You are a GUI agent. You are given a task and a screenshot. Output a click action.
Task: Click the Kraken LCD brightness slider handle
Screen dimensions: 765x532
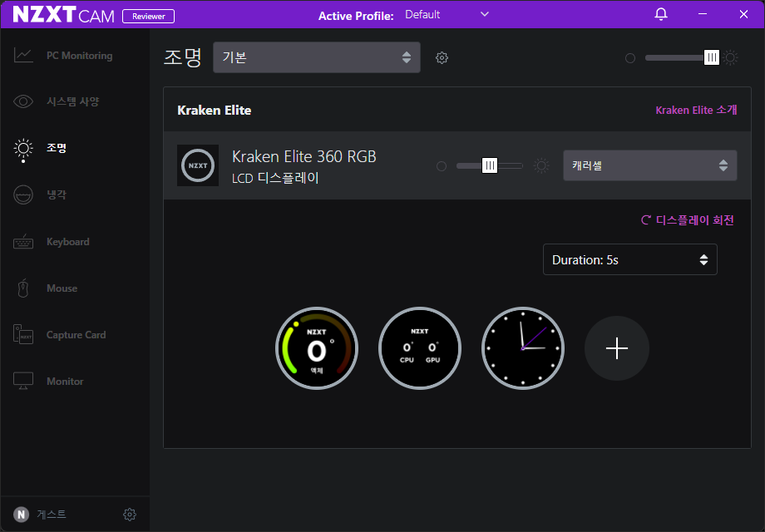[490, 165]
